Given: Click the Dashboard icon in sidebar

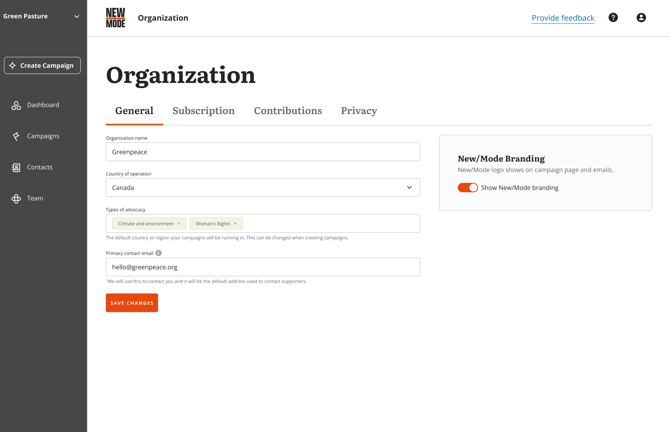Looking at the screenshot, I should coord(16,105).
